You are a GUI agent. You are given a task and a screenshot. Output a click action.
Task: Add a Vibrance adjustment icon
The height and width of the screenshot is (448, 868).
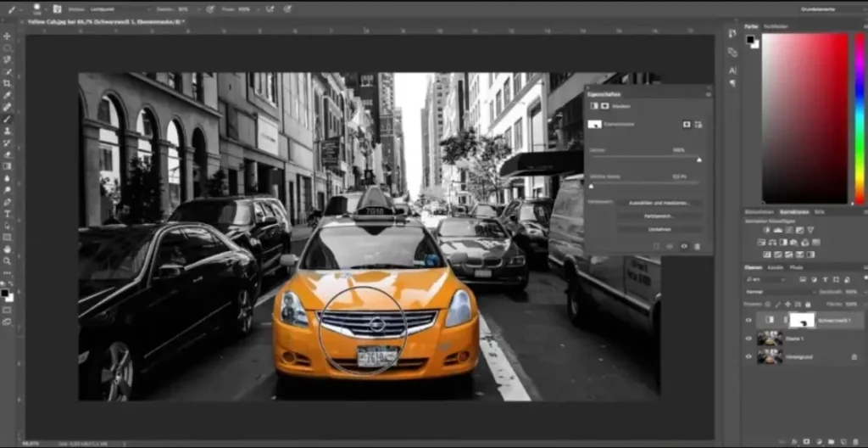(811, 230)
